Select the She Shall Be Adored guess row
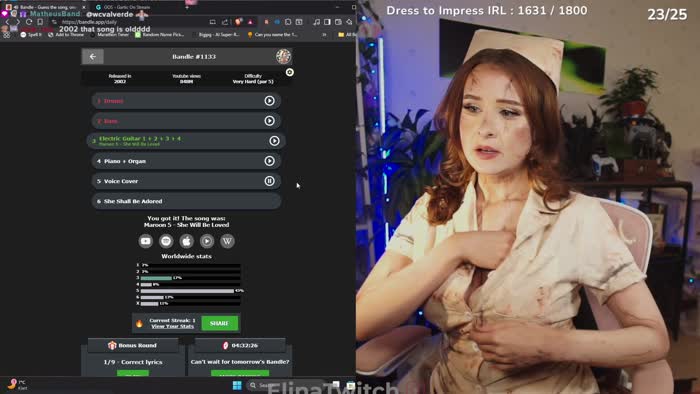The image size is (700, 394). (187, 201)
